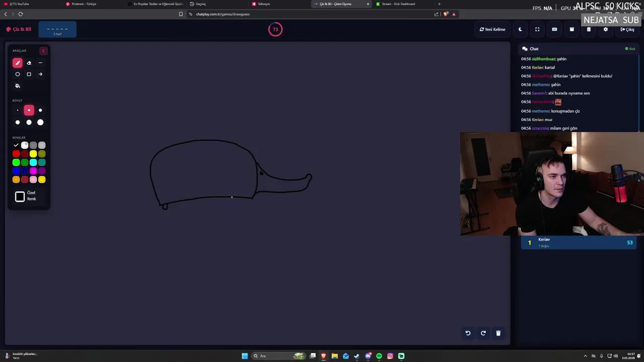This screenshot has height=362, width=644.
Task: Click the Çıkış exit button
Action: point(627,29)
